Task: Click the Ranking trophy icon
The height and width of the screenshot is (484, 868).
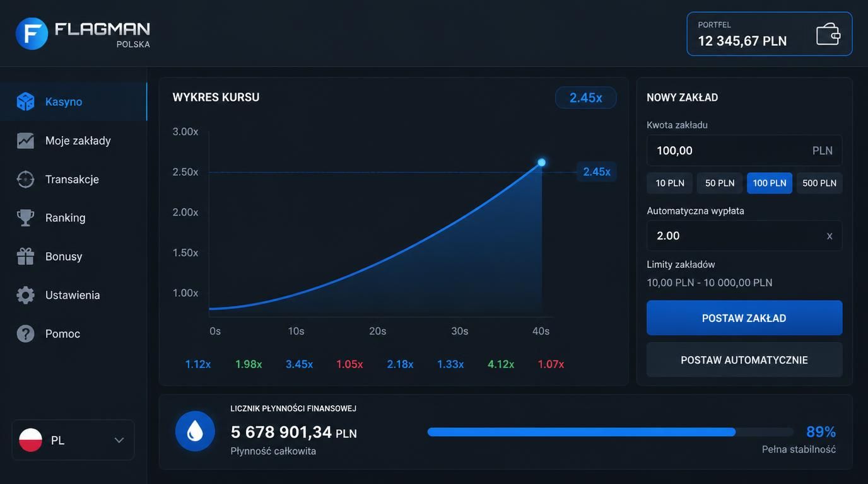Action: [x=25, y=218]
